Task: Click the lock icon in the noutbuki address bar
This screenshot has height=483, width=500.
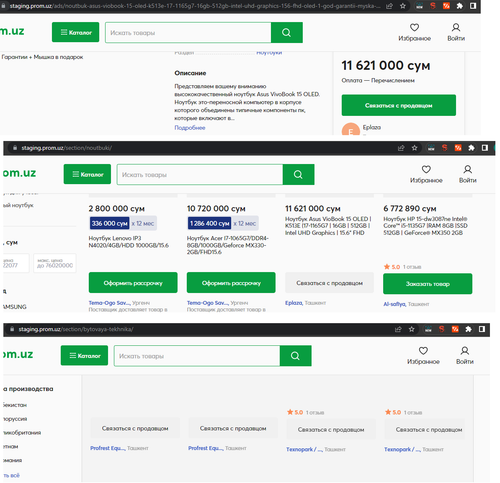Action: (x=15, y=148)
